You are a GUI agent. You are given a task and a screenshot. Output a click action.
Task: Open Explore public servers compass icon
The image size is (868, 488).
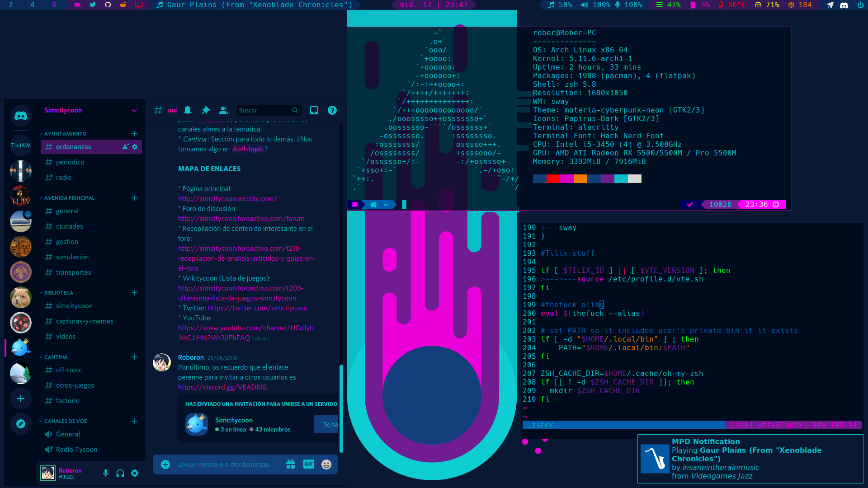point(21,424)
